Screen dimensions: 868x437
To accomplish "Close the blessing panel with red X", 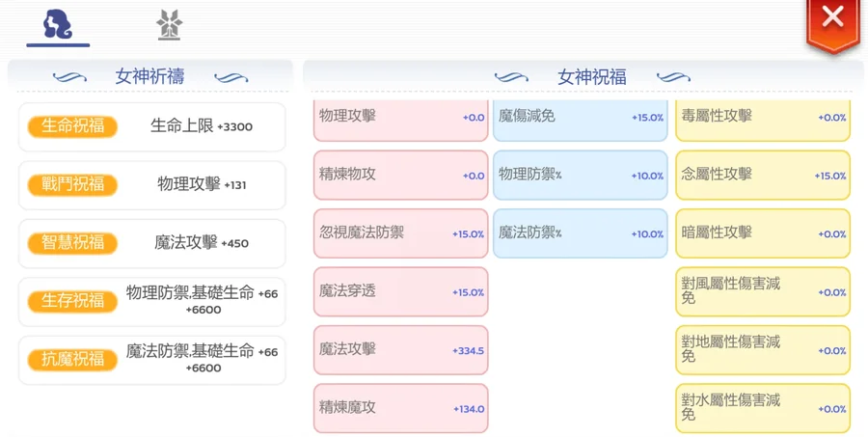I will tap(832, 19).
